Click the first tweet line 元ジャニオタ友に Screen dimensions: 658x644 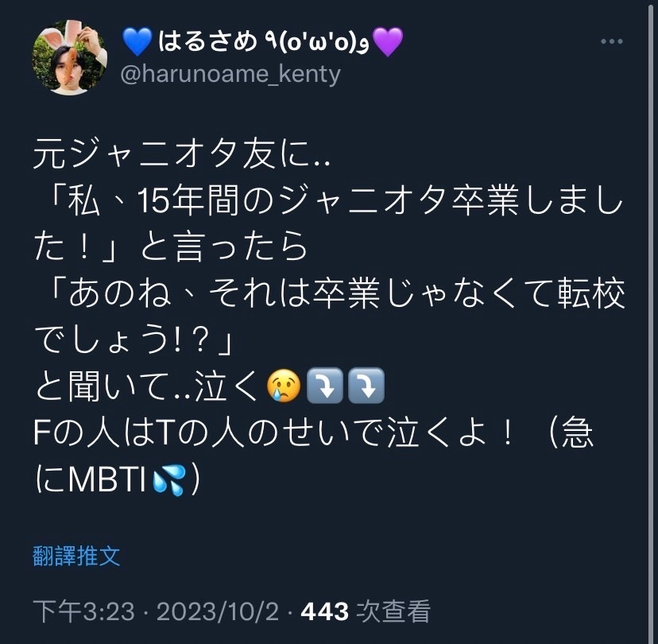pos(182,156)
